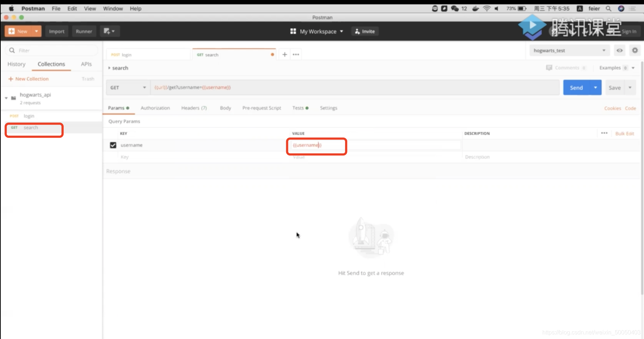Viewport: 644px width, 339px height.
Task: Open the File menu
Action: tap(56, 8)
